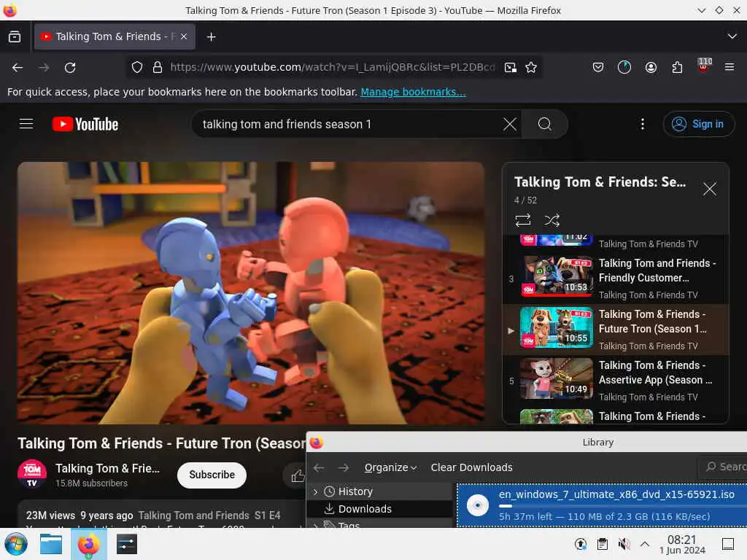Click ISO download progress bar
Viewport: 747px width, 560px height.
tap(622, 506)
